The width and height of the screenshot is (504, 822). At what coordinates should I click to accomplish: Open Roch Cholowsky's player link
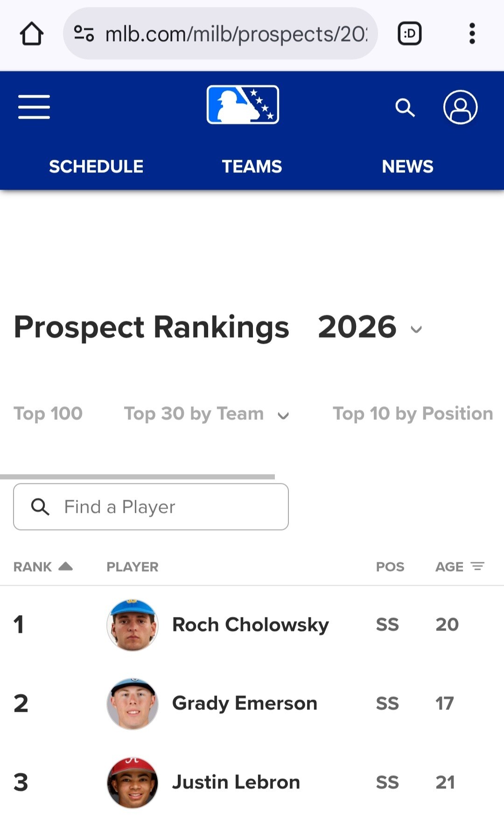[251, 624]
